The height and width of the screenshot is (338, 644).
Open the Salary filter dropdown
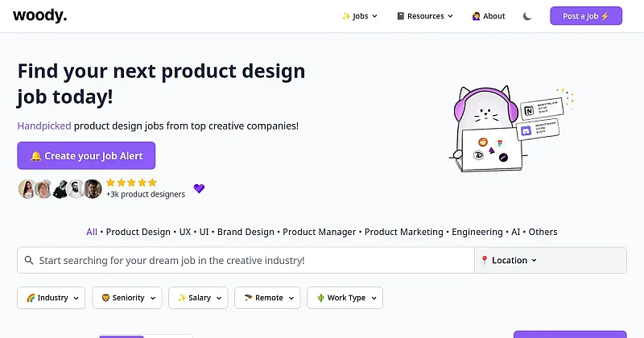pos(198,298)
